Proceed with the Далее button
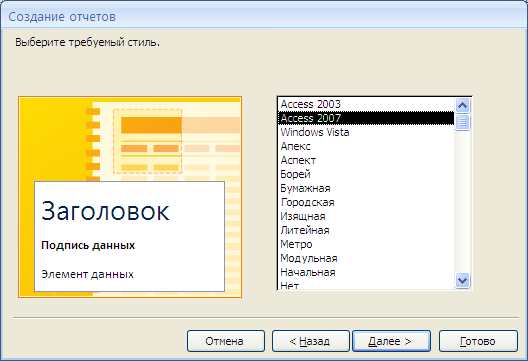The height and width of the screenshot is (361, 528). 391,341
